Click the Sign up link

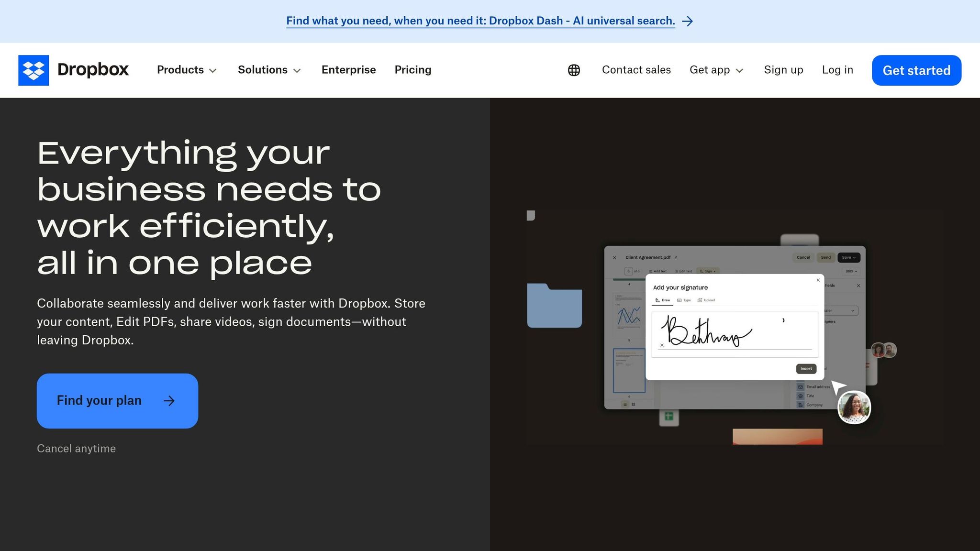[x=783, y=70]
